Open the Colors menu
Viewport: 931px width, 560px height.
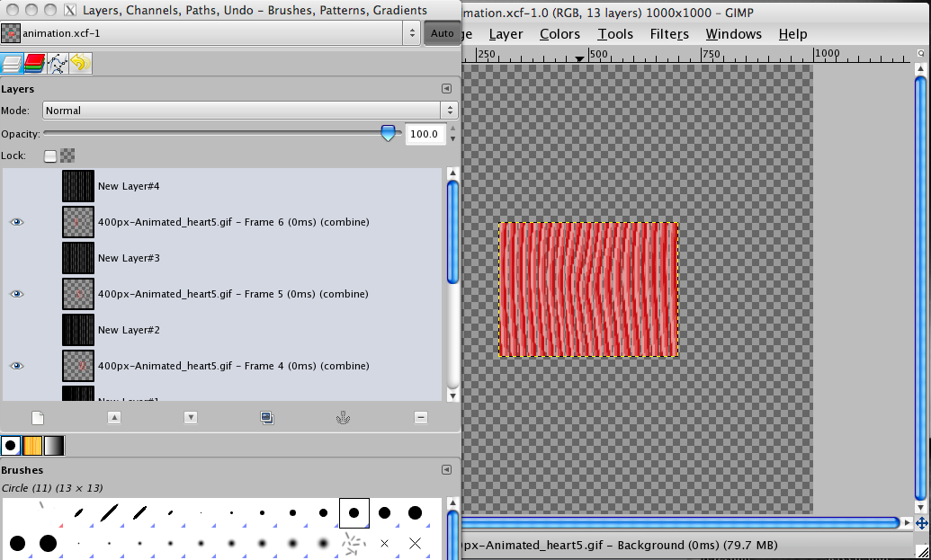(x=559, y=34)
